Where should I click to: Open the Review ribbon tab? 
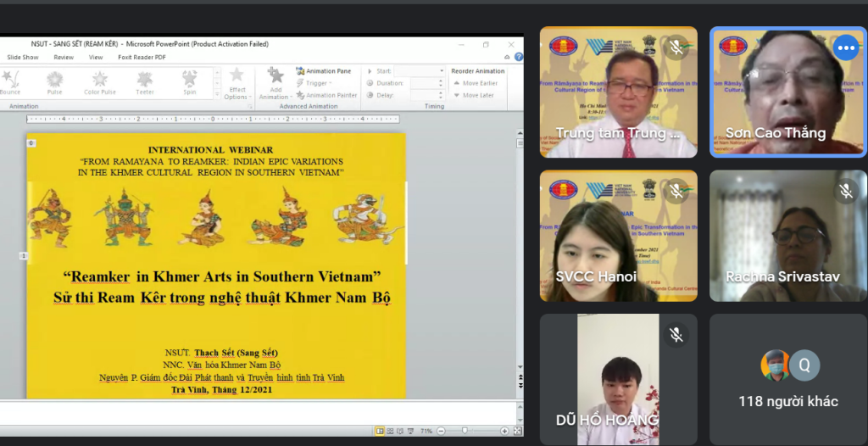pyautogui.click(x=64, y=57)
